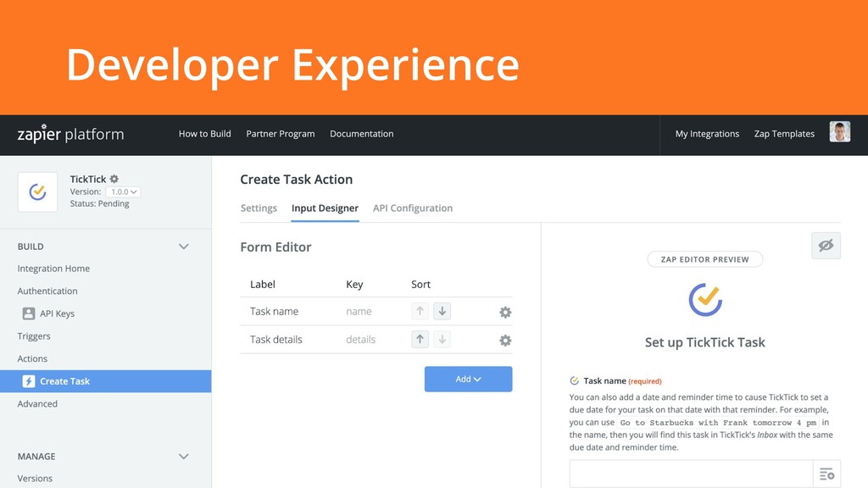
Task: Click the TickTick logo in Zap preview
Action: tap(705, 300)
